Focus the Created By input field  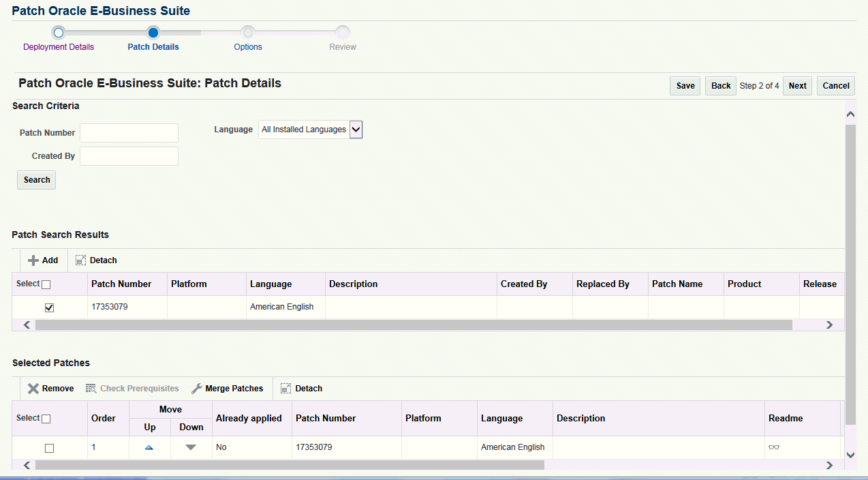(x=129, y=156)
